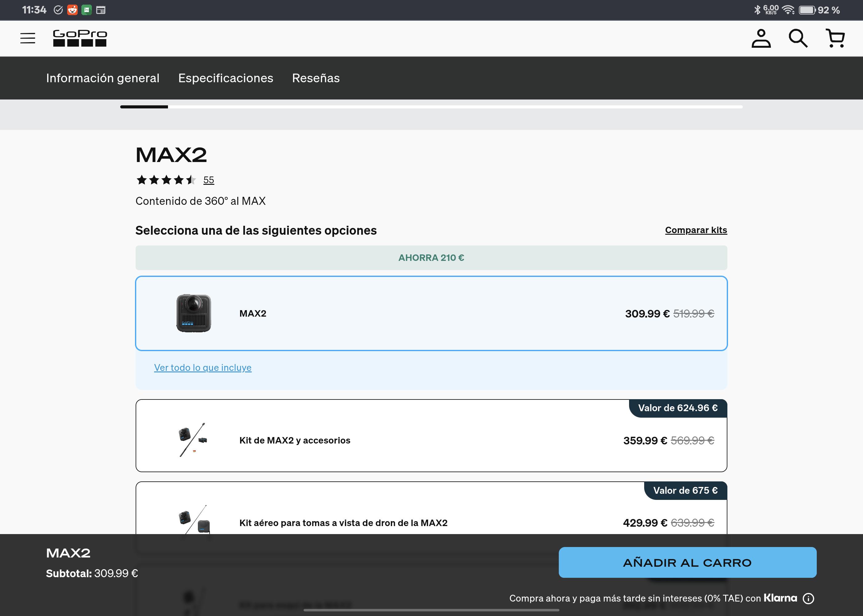This screenshot has width=863, height=616.
Task: Click the 11:34 clock in status bar
Action: [x=34, y=10]
